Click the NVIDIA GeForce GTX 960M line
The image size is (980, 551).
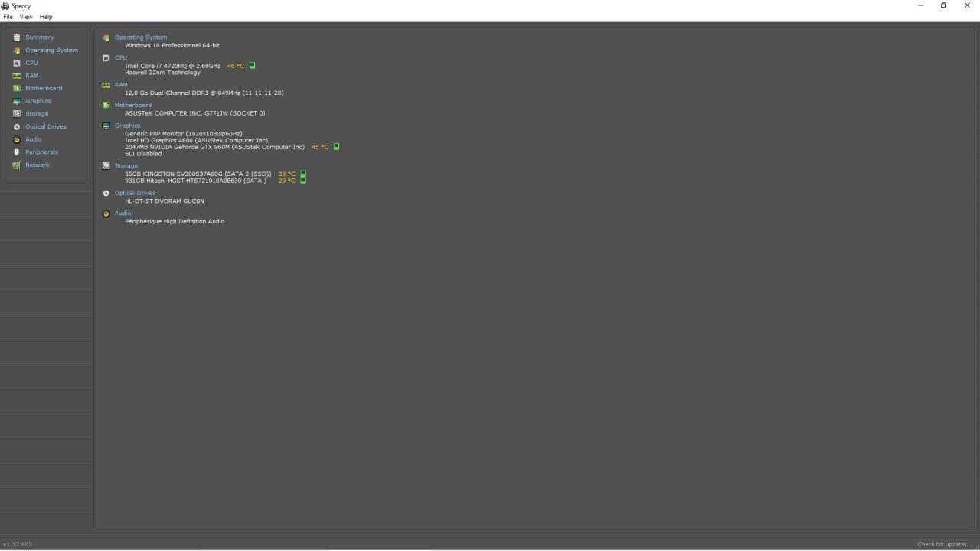[215, 147]
